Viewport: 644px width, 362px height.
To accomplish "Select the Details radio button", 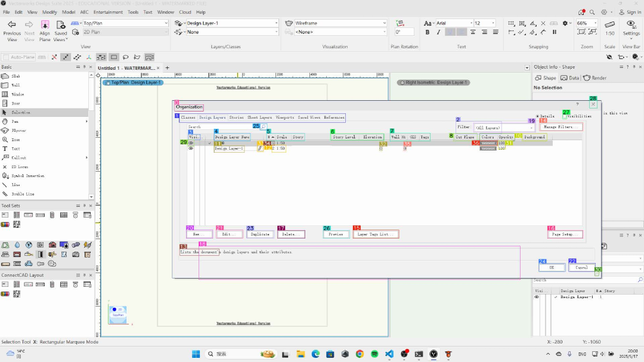I will point(537,116).
